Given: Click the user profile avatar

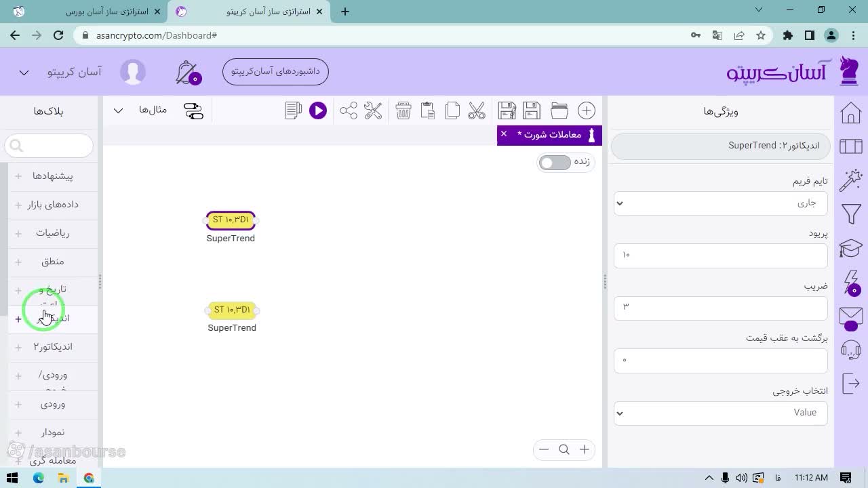Looking at the screenshot, I should [133, 72].
